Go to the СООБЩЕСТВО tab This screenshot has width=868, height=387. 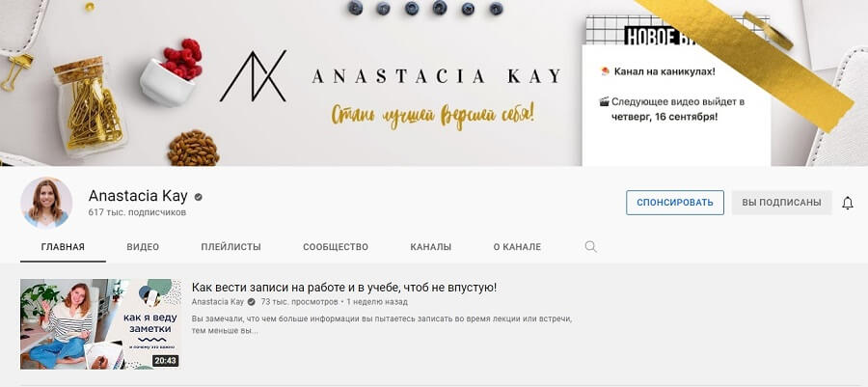point(336,247)
